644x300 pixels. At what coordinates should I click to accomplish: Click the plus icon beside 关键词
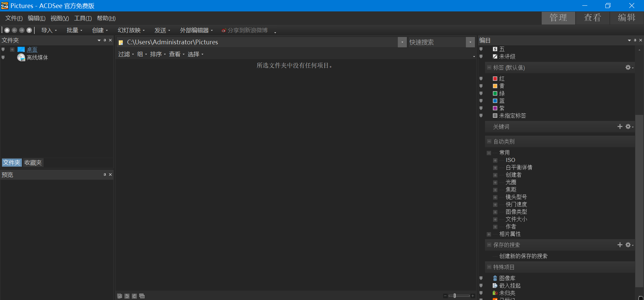(620, 127)
